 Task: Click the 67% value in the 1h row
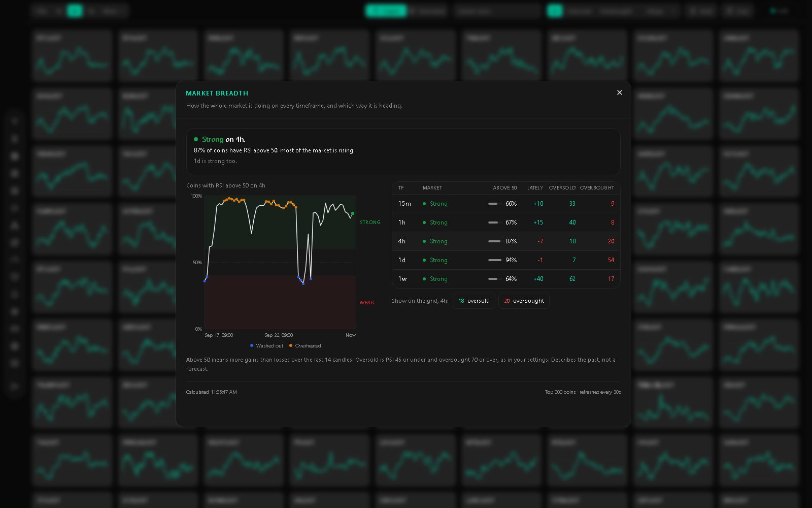[x=511, y=223]
